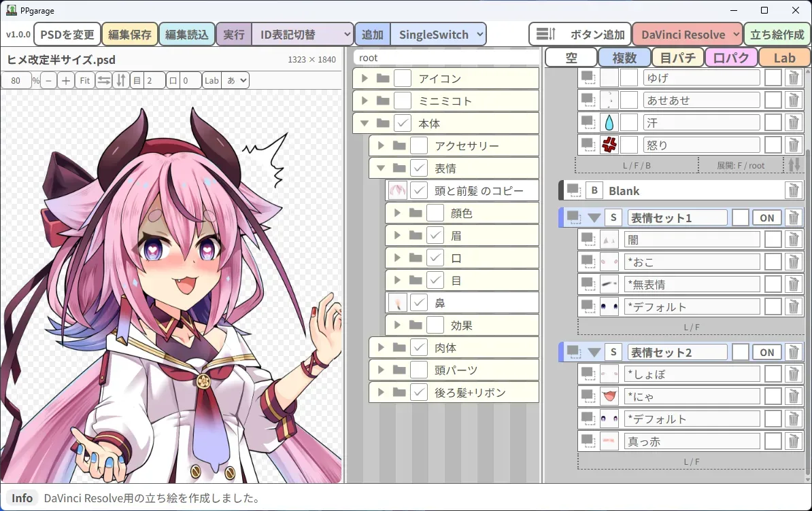Screen dimensions: 812x511
Task: Click the water drop thumbnail for 汗
Action: pyautogui.click(x=609, y=122)
